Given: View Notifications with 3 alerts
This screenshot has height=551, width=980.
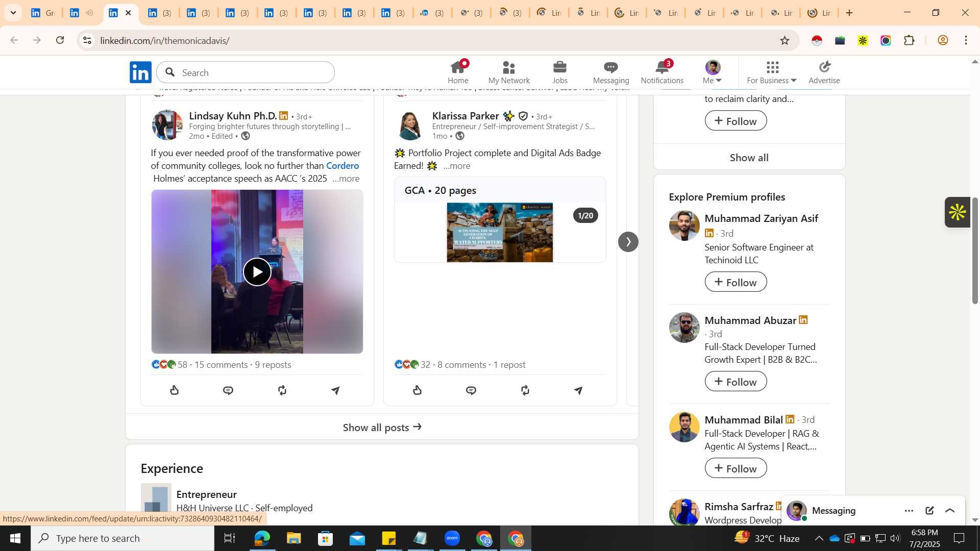Looking at the screenshot, I should [662, 72].
